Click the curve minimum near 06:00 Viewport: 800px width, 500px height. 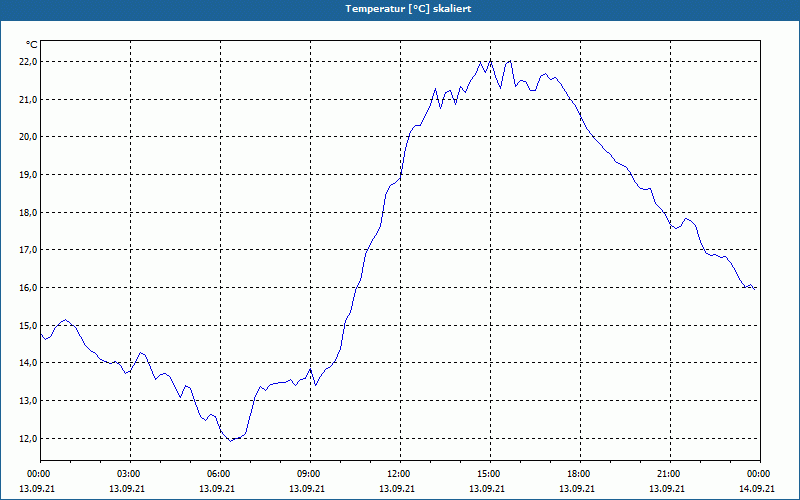tap(231, 441)
